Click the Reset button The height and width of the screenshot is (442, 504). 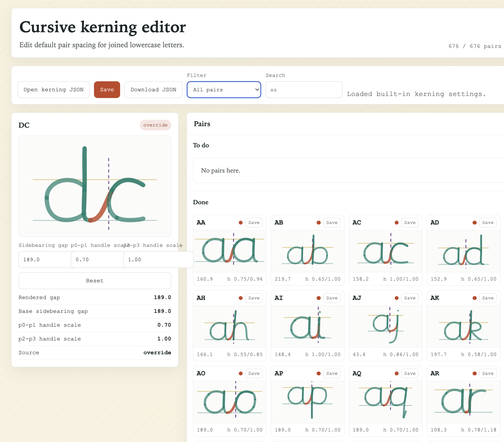(x=95, y=281)
